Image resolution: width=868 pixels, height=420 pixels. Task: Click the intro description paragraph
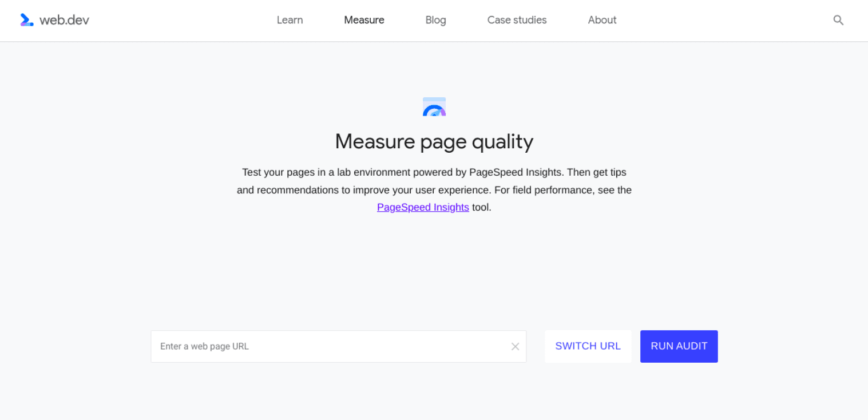click(x=434, y=189)
